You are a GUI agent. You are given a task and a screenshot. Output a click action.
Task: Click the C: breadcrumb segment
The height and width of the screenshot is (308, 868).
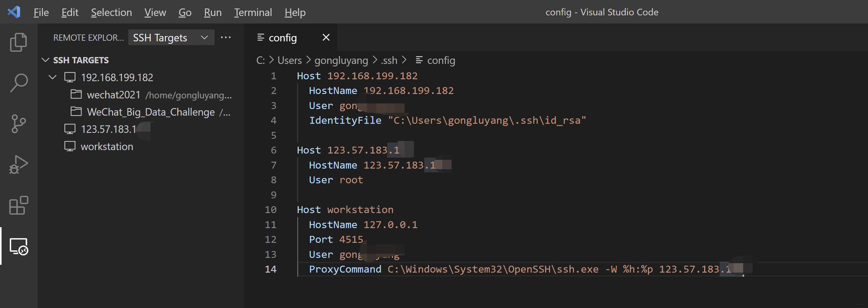260,60
